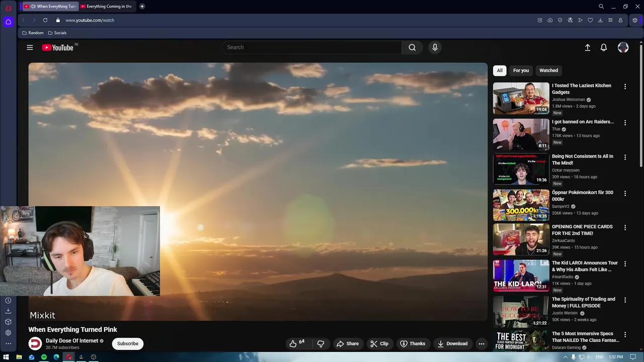Open options for 'Being Not Consistent' video
This screenshot has height=362, width=644.
click(625, 157)
